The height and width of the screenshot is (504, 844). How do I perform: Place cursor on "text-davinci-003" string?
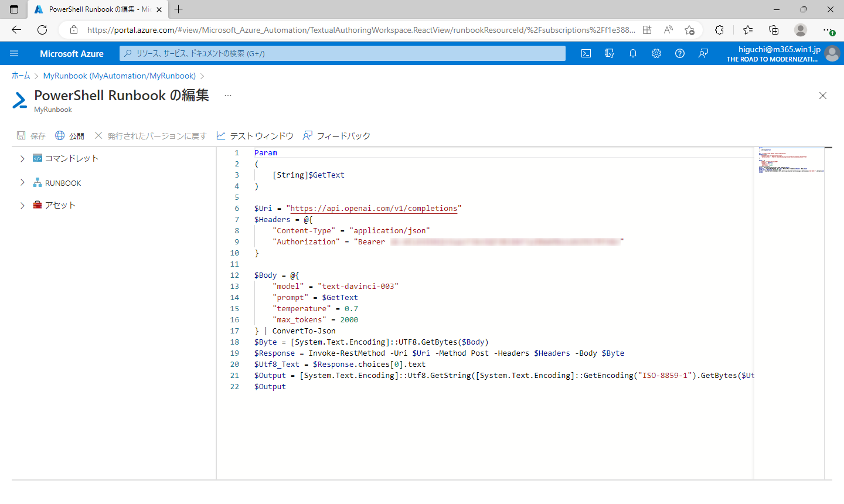click(x=358, y=287)
